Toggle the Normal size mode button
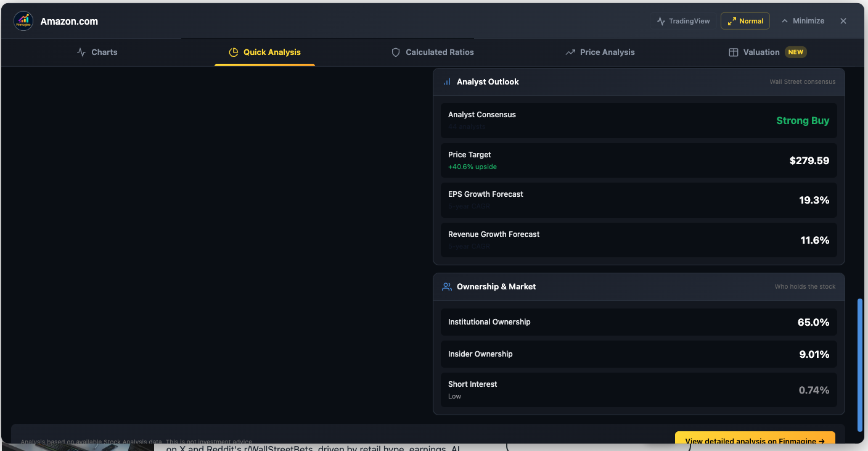Viewport: 868px width, 451px height. tap(745, 21)
